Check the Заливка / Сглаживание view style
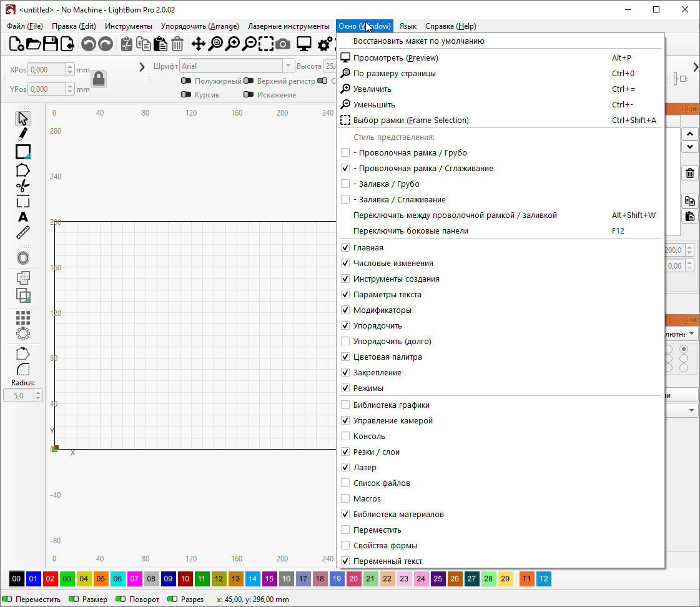Screen dimensions: 700x607 [345, 200]
